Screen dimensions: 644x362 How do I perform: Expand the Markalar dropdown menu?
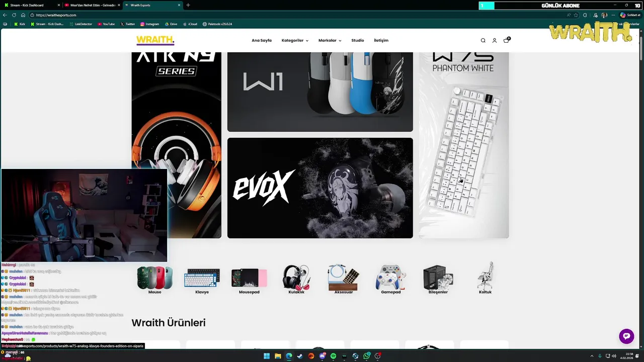point(330,40)
